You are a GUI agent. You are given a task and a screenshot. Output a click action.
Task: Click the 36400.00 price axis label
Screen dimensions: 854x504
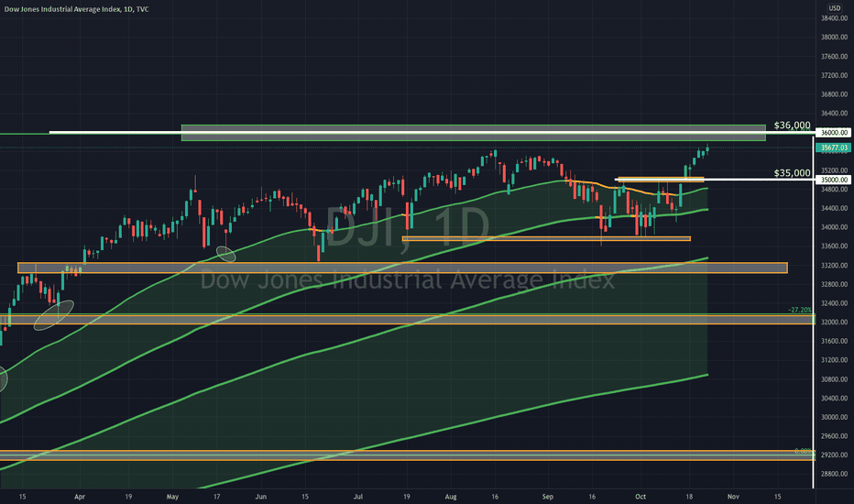click(834, 114)
